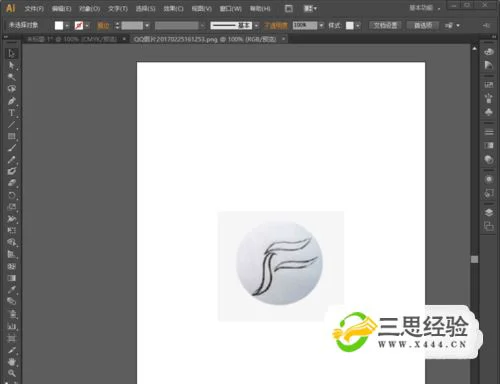Select the Blend tool

tap(12, 301)
